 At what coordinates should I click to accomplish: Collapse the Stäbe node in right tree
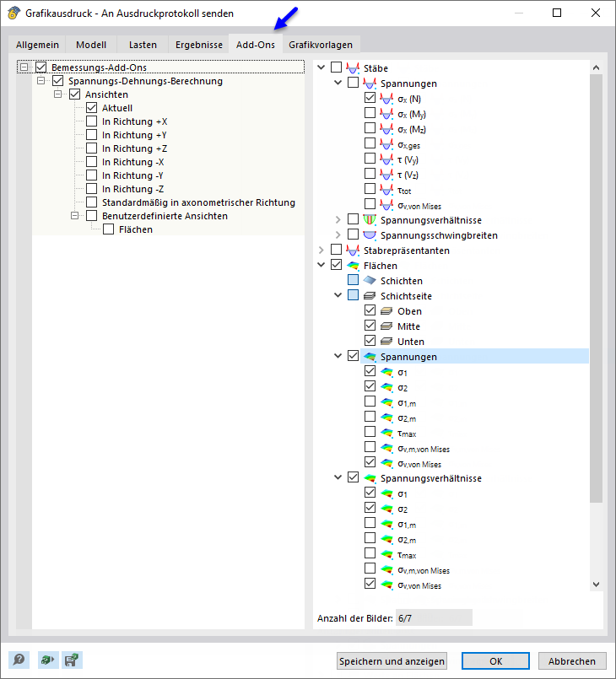pos(321,67)
